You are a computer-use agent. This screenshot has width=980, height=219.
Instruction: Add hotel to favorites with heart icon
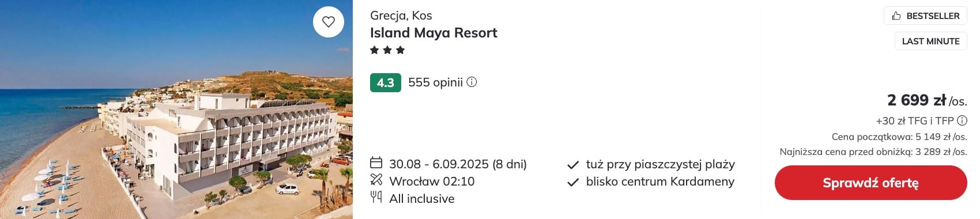point(329,22)
